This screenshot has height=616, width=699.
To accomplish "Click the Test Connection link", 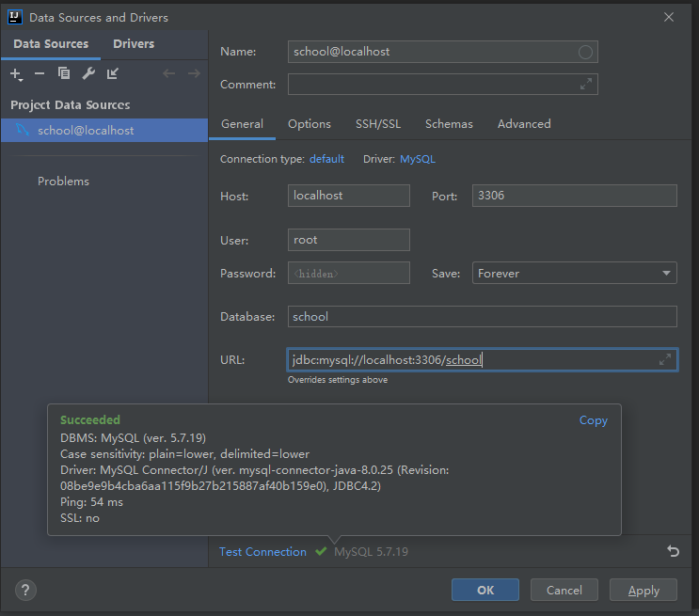I will point(262,552).
